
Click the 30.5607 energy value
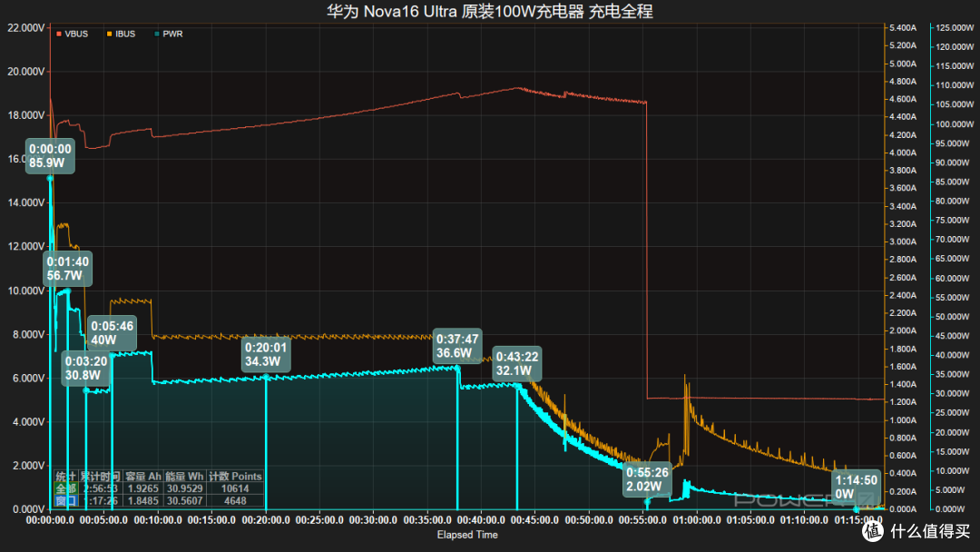tap(184, 500)
